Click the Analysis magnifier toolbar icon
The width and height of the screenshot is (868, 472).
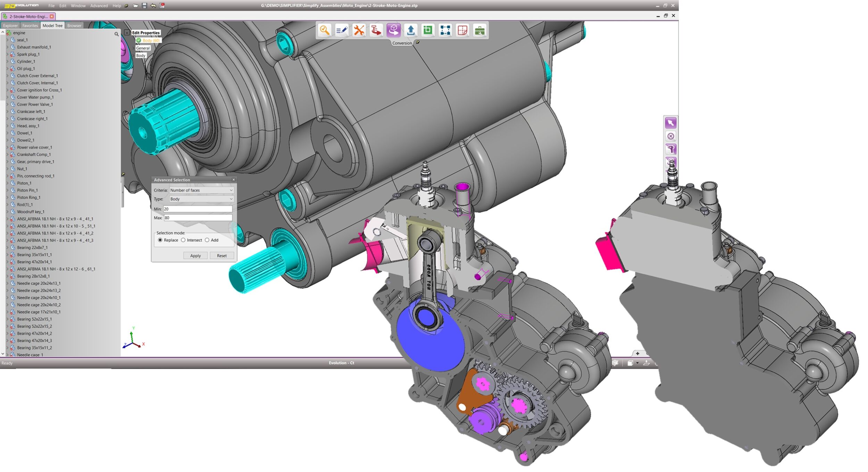click(325, 30)
